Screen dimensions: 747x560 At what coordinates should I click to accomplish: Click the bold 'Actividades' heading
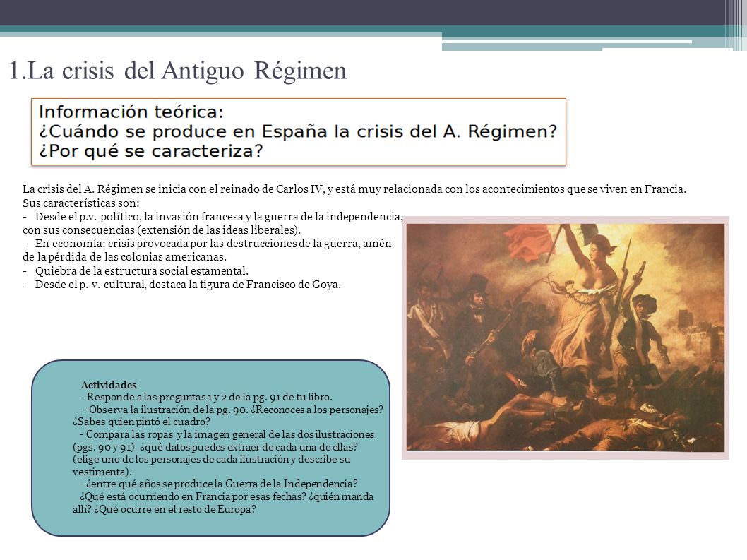(109, 385)
